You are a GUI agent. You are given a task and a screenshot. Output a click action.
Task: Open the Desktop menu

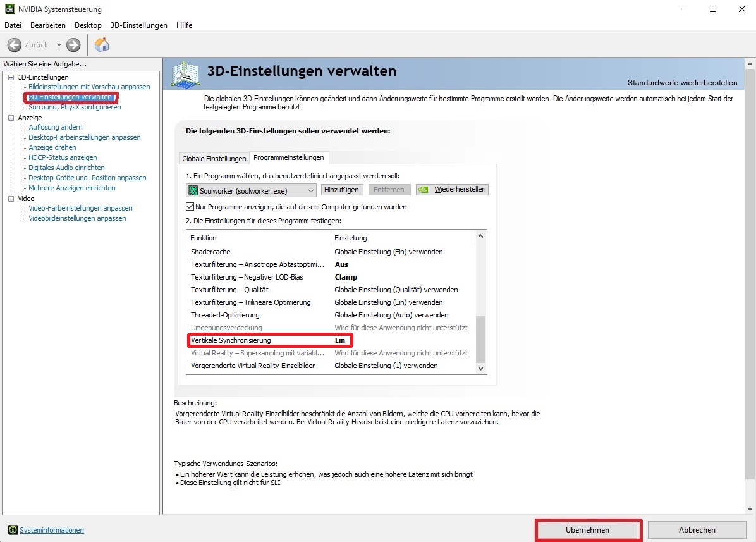[x=88, y=25]
